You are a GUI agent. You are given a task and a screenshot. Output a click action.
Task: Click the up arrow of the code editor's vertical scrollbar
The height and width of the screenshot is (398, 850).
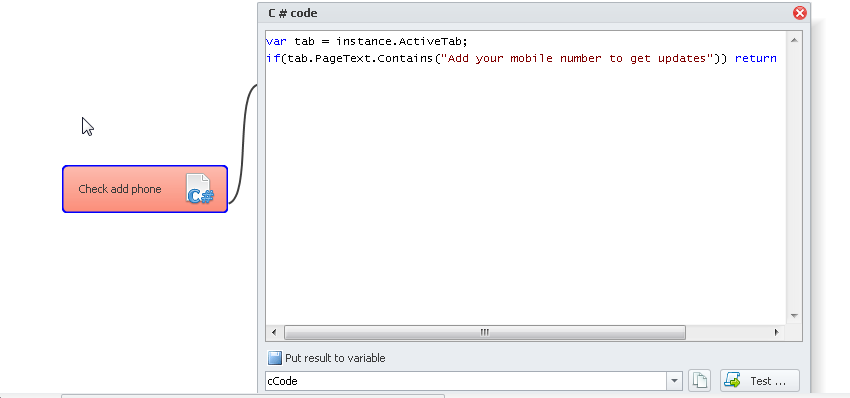tap(794, 40)
